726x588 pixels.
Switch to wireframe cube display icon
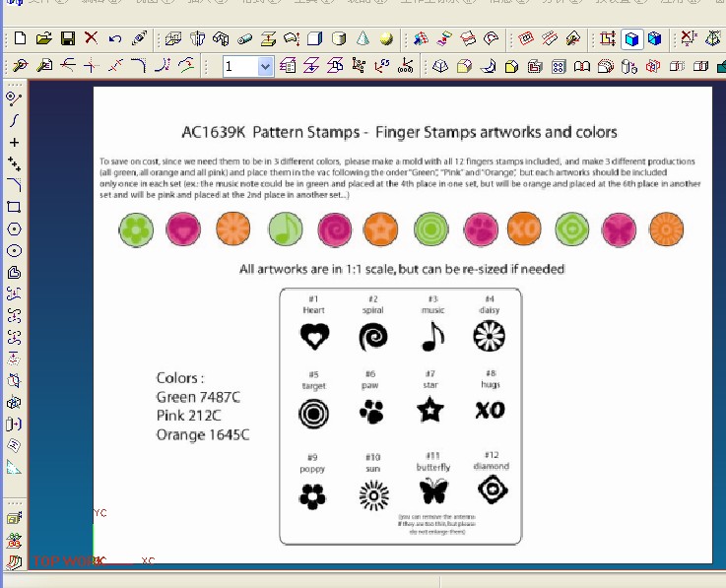click(655, 38)
